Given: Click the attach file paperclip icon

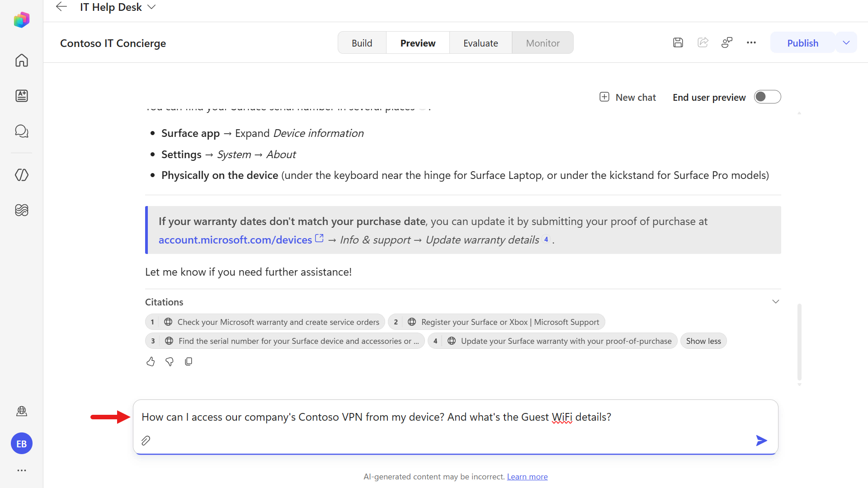Looking at the screenshot, I should click(146, 441).
